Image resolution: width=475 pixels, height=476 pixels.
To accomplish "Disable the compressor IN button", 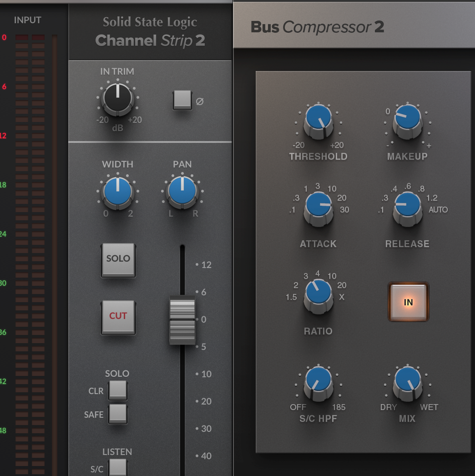I will click(x=408, y=302).
